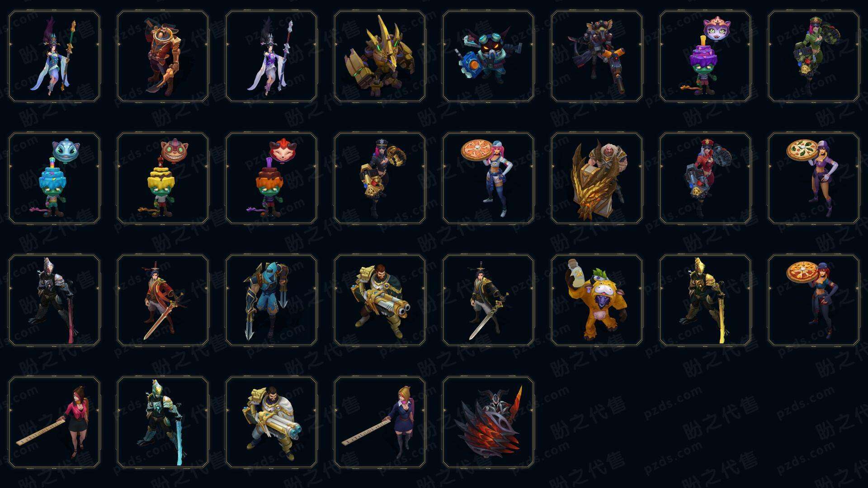Choose the red-robed swordsman skin thumbnail
The width and height of the screenshot is (868, 488).
tap(163, 300)
